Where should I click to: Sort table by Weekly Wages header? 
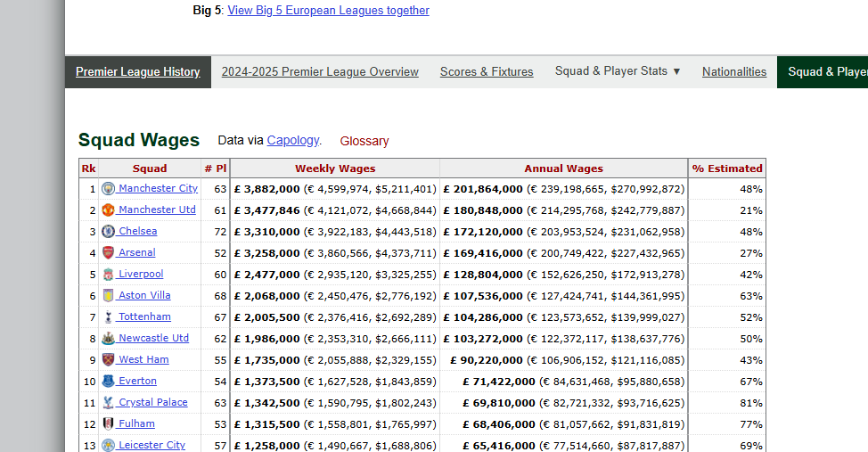[x=335, y=168]
